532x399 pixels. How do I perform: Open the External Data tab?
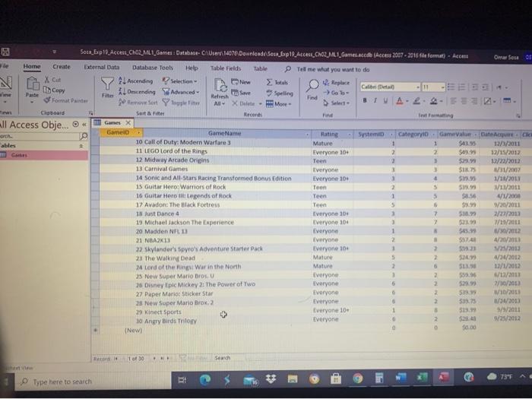point(101,67)
